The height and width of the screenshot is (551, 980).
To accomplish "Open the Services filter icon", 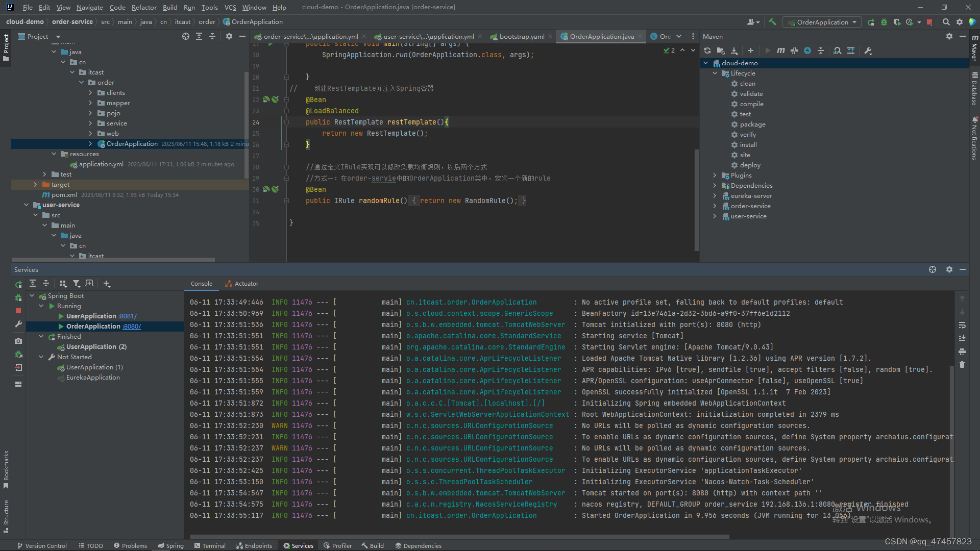I will click(x=76, y=284).
